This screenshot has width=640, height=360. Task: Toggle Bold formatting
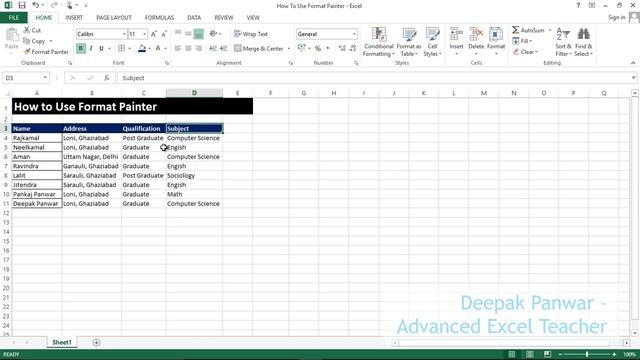pyautogui.click(x=81, y=48)
